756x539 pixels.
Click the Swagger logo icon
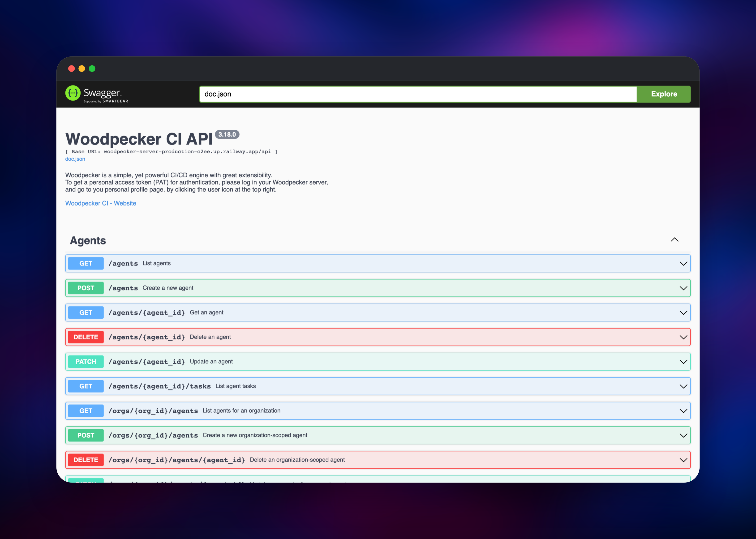[x=73, y=93]
